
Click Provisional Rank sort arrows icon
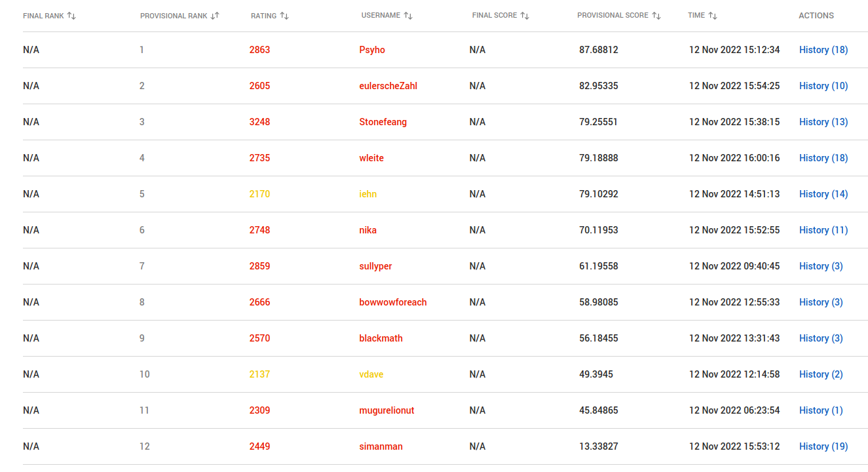(x=215, y=16)
